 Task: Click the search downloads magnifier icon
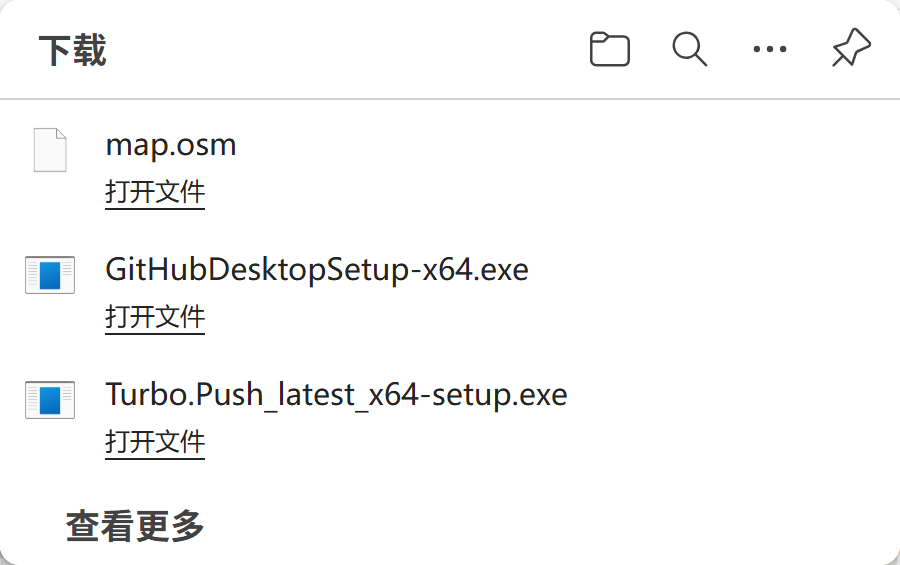point(689,49)
